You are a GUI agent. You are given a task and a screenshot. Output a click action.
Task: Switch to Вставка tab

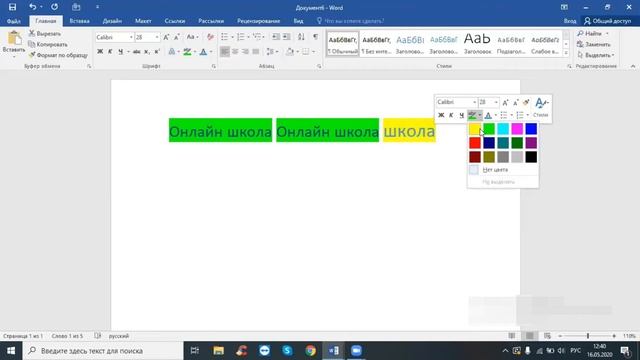(80, 21)
